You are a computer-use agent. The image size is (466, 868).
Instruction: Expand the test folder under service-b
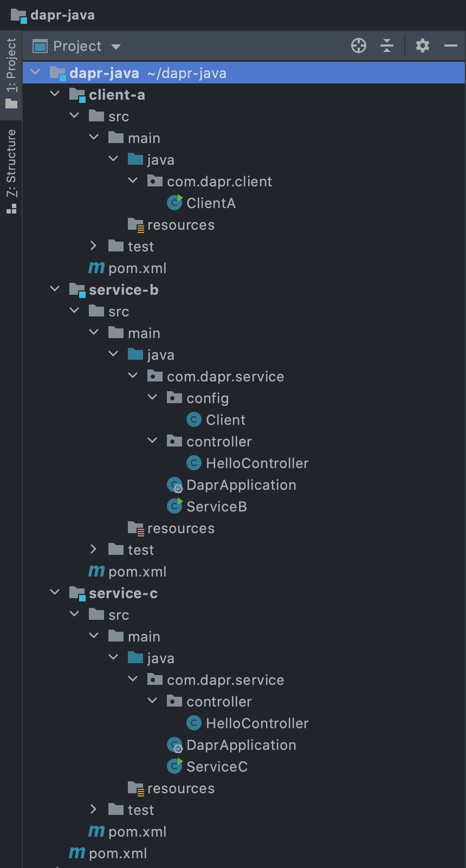pos(93,549)
